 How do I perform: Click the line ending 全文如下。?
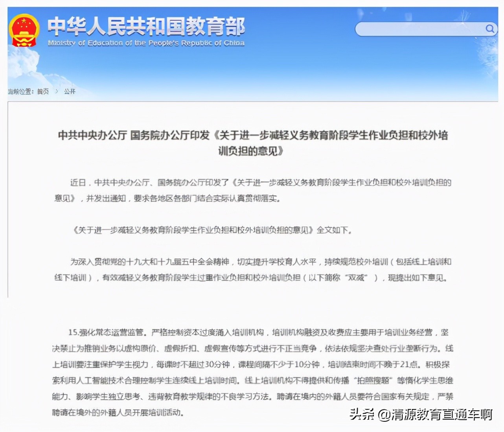point(212,230)
